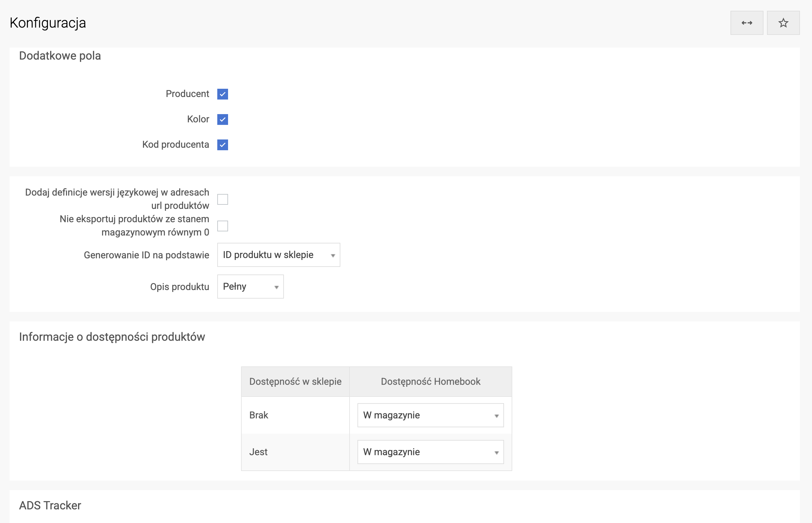Enable not exporting zero-stock products
The image size is (812, 523).
point(223,226)
